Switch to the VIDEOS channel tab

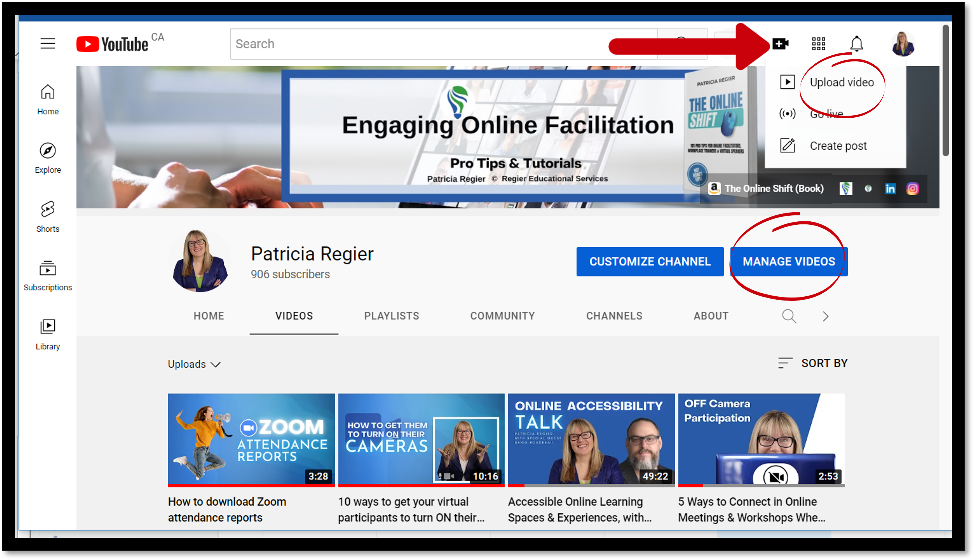[x=294, y=316]
